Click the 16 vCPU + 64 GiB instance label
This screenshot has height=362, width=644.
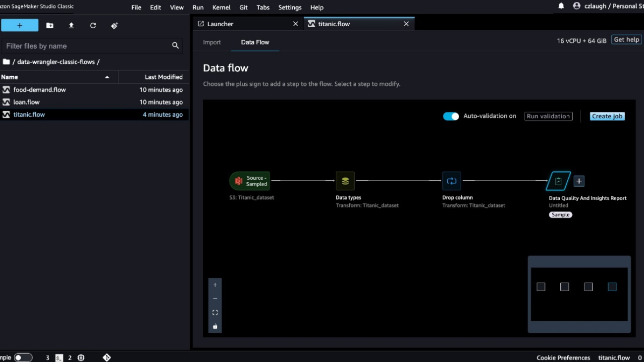pos(582,41)
